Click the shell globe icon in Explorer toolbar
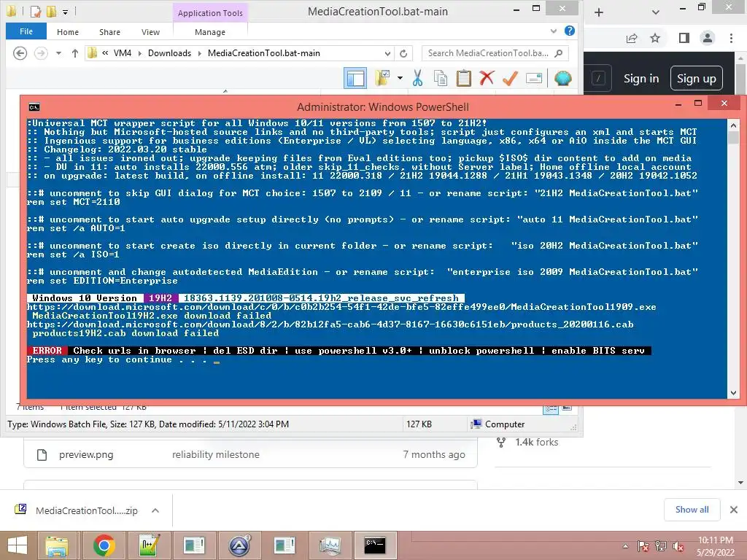 pyautogui.click(x=563, y=78)
